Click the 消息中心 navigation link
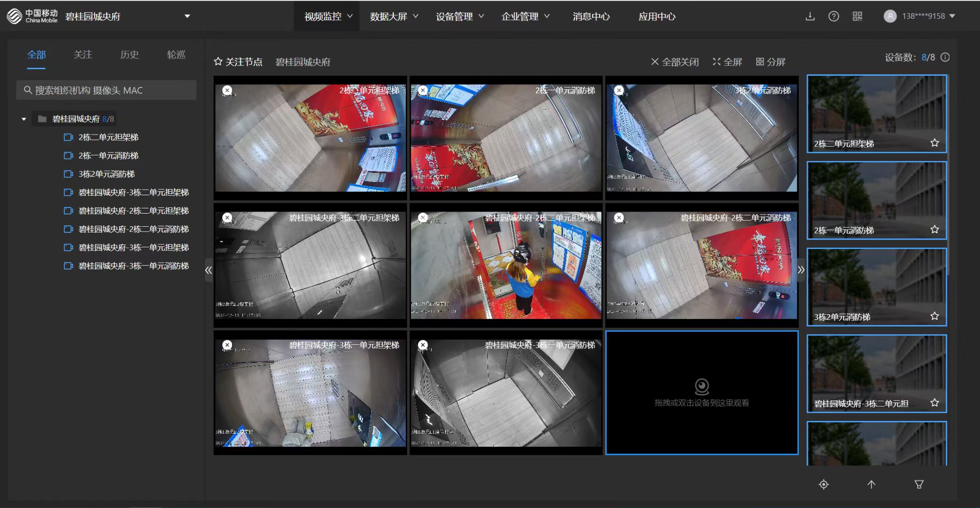980x508 pixels. coord(591,16)
